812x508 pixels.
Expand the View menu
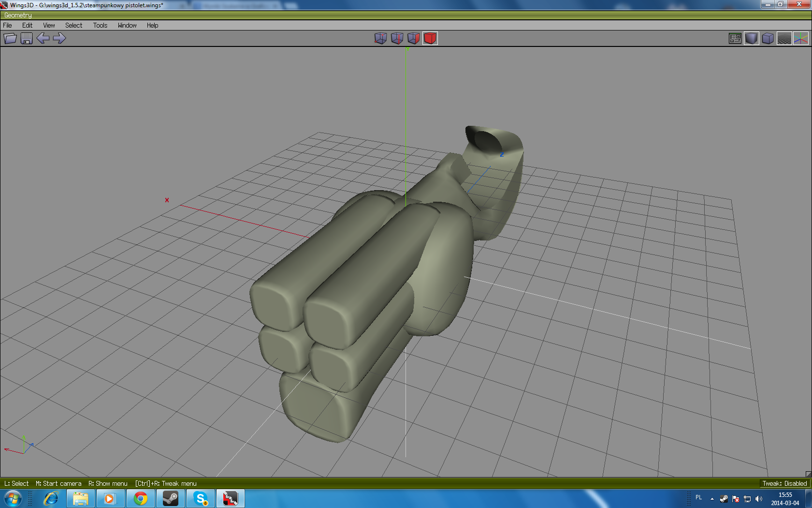(x=49, y=25)
